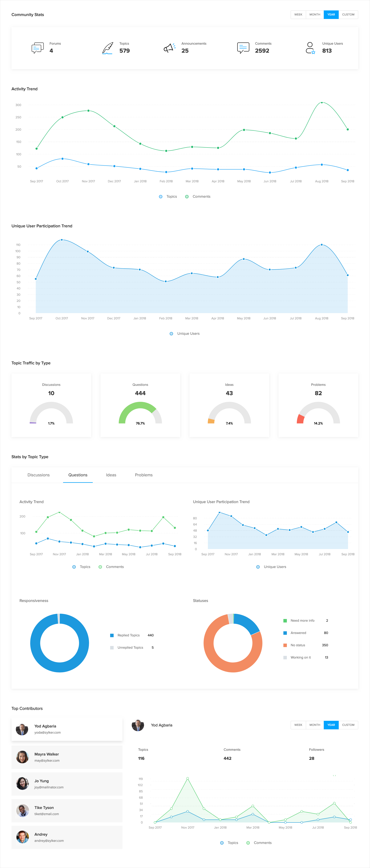Click the Topics feather quill icon
Viewport: 370px width, 868px height.
coord(108,48)
